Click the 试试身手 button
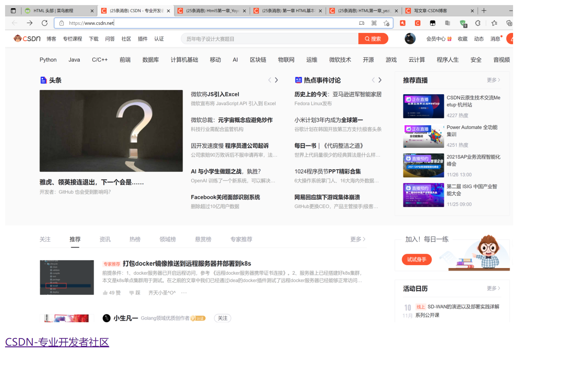The image size is (588, 373). coord(417,259)
